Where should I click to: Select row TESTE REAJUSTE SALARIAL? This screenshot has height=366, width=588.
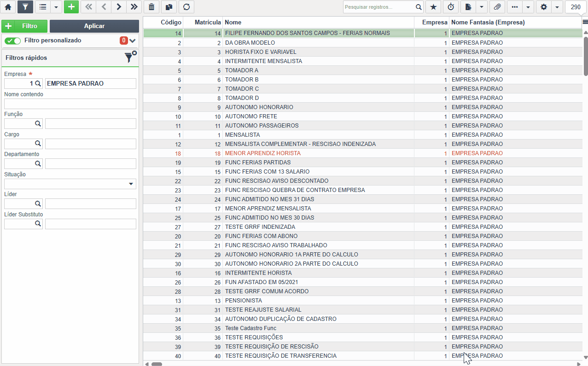(x=362, y=310)
